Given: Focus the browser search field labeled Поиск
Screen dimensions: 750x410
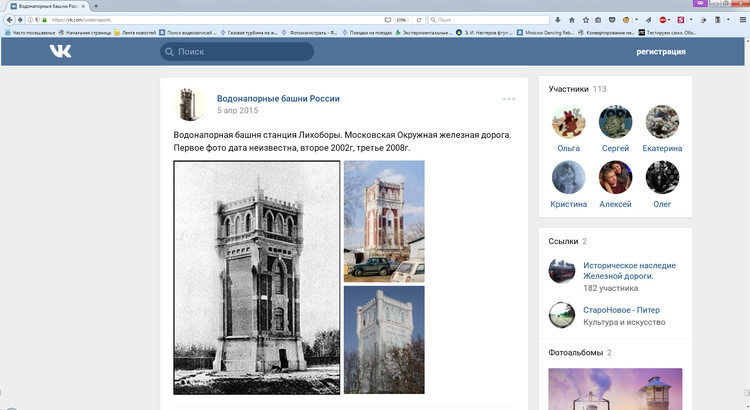Looking at the screenshot, I should tap(488, 20).
